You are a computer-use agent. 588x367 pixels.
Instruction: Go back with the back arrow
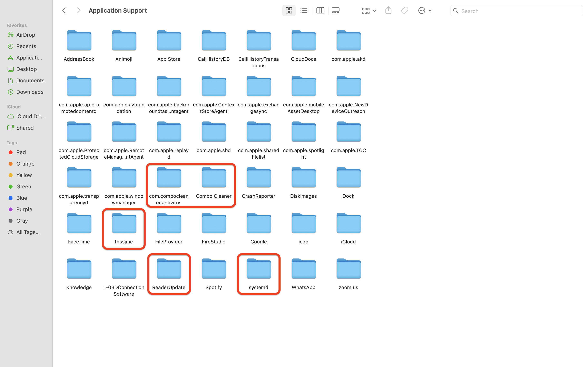64,10
